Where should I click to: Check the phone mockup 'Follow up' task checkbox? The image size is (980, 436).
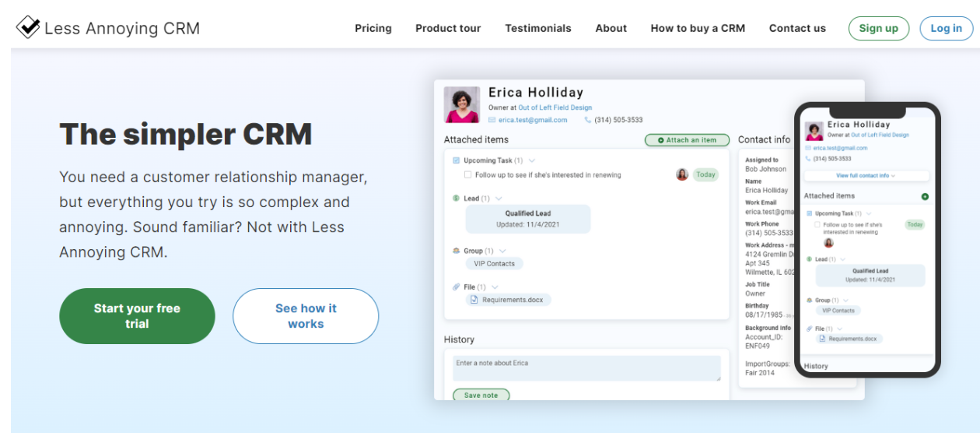pos(817,224)
